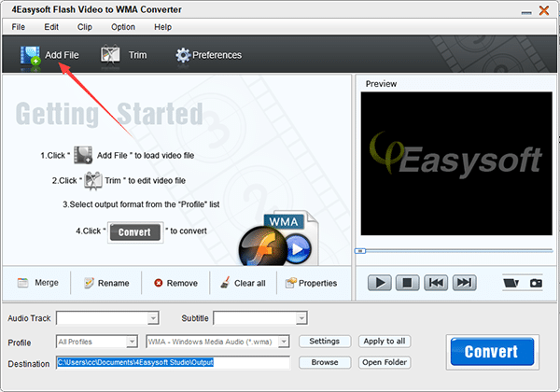Open the File menu
560x392 pixels.
tap(19, 27)
